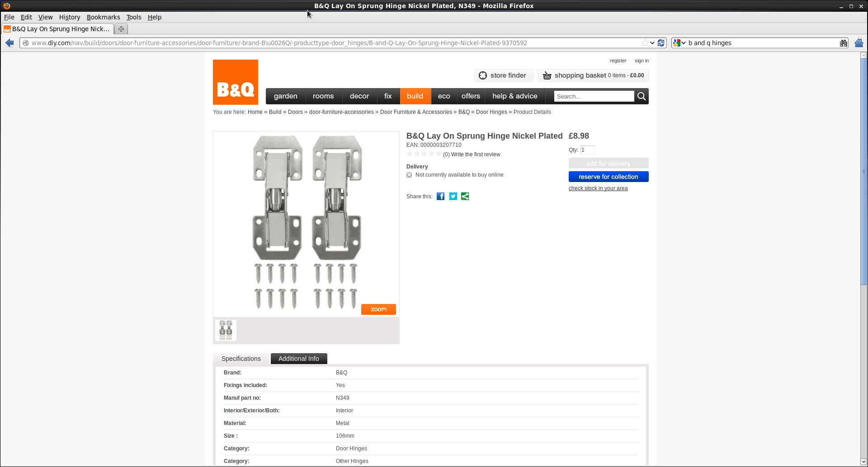The image size is (868, 467).
Task: Share product on Twitter icon
Action: tap(453, 196)
